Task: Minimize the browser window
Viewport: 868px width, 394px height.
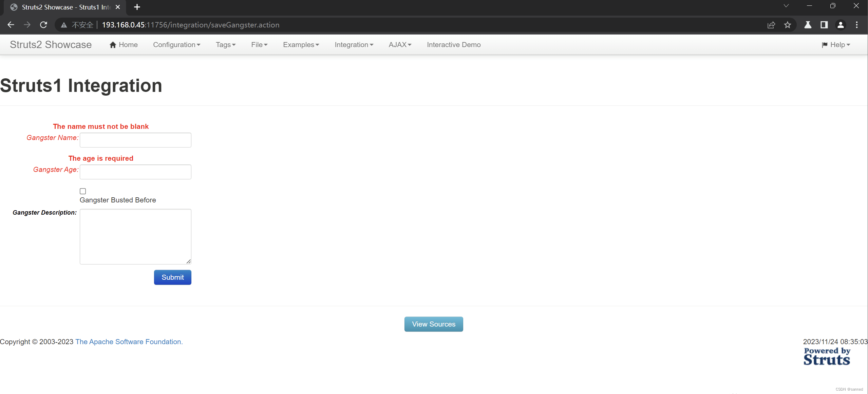Action: [809, 6]
